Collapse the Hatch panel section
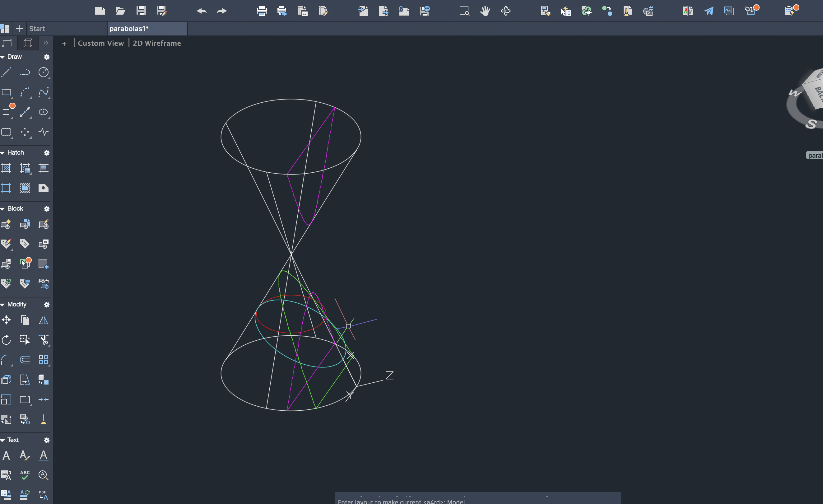 (3, 153)
